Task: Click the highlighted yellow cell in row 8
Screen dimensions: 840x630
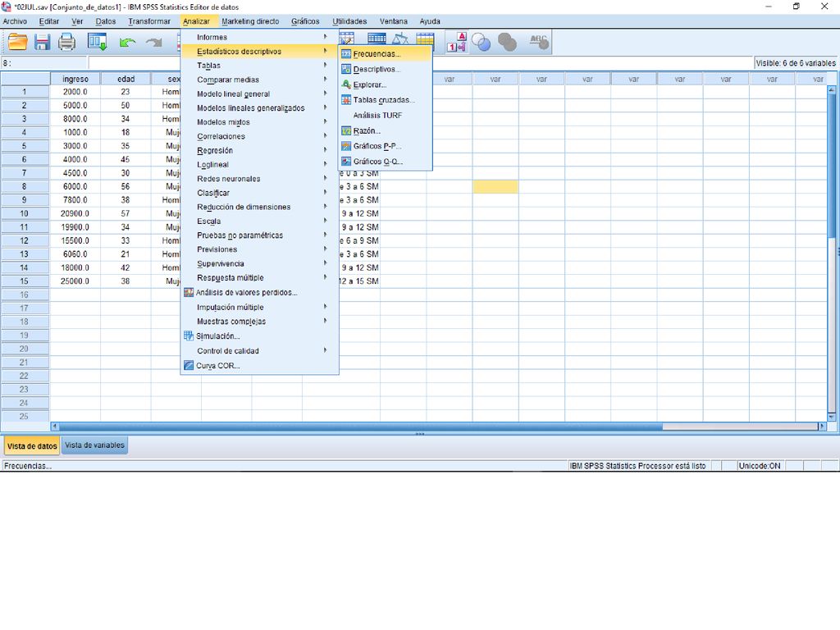Action: pos(495,186)
